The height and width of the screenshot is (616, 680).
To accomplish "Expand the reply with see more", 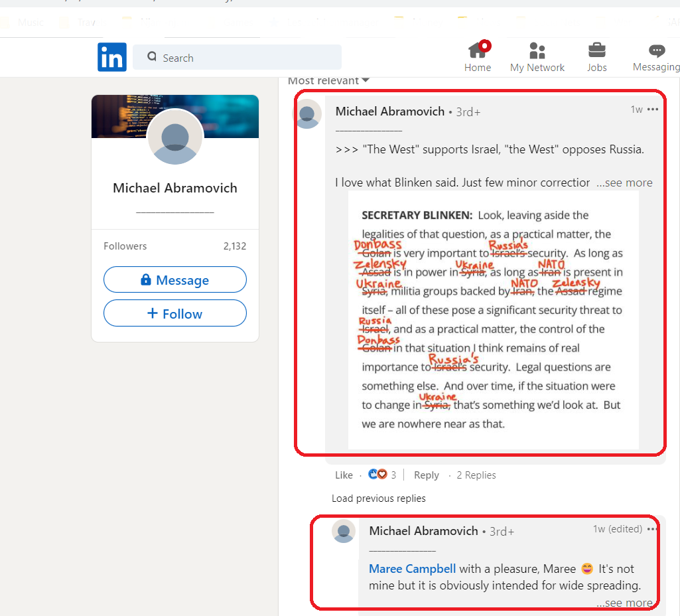I will pos(624,603).
